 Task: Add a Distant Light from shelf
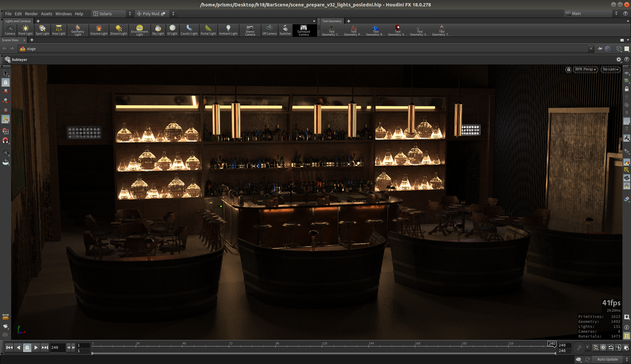point(119,30)
